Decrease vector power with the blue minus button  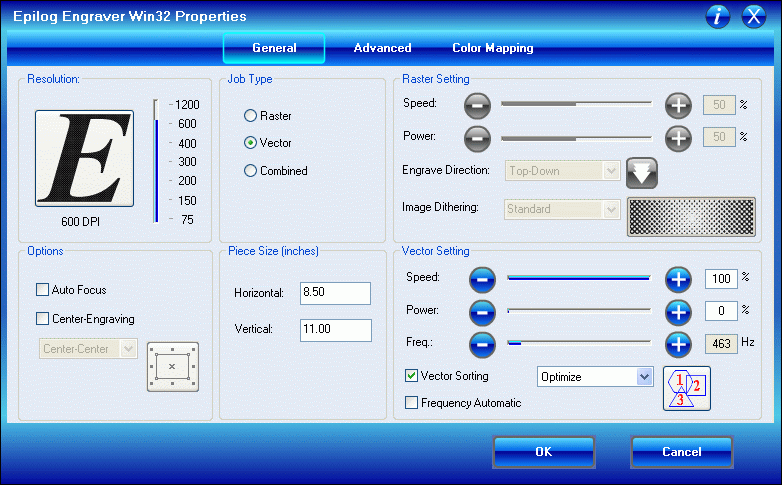click(482, 312)
